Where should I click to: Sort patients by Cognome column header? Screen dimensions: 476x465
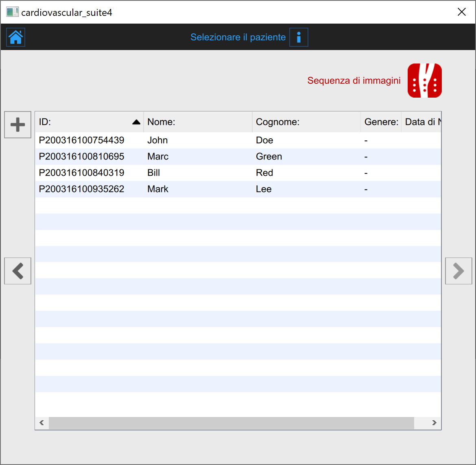(306, 122)
